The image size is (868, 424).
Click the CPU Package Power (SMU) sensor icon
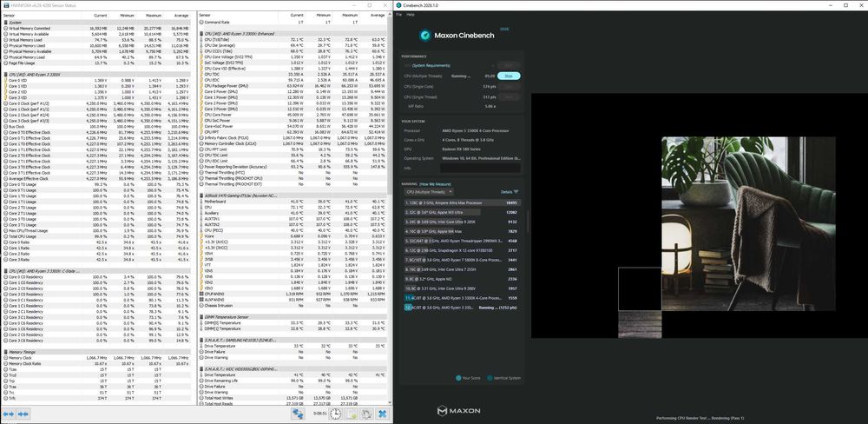[201, 86]
